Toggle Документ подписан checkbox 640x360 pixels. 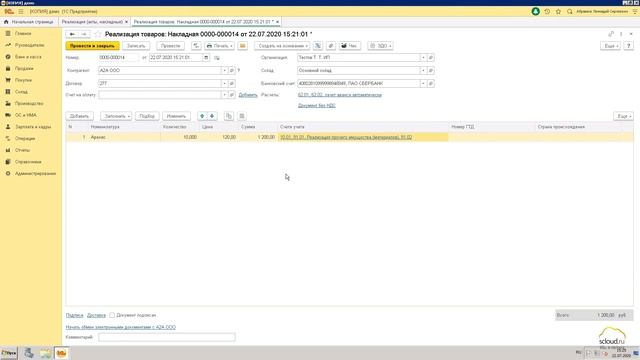pyautogui.click(x=112, y=315)
